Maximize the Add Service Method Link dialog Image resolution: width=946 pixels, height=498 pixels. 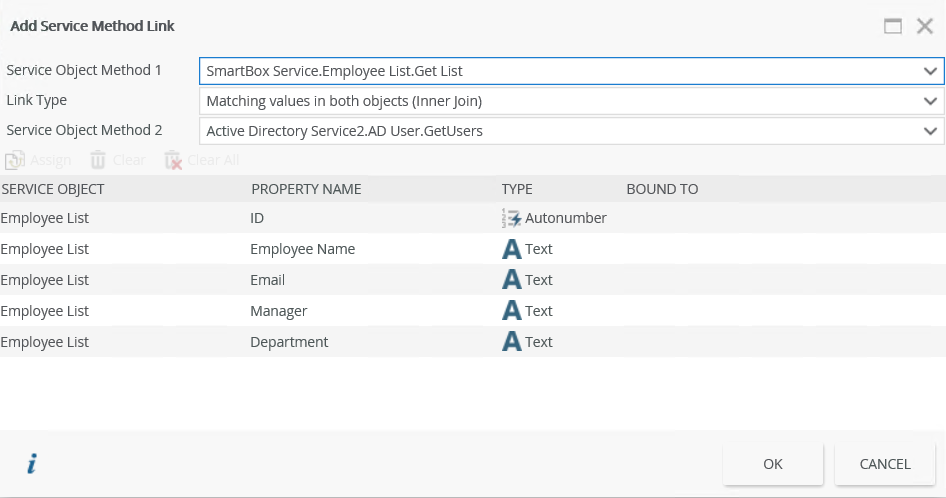click(893, 26)
